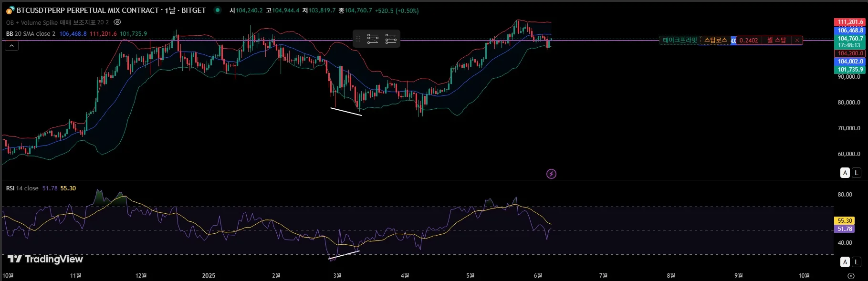868x281 pixels.
Task: Click the 12월 label on time axis
Action: point(141,276)
